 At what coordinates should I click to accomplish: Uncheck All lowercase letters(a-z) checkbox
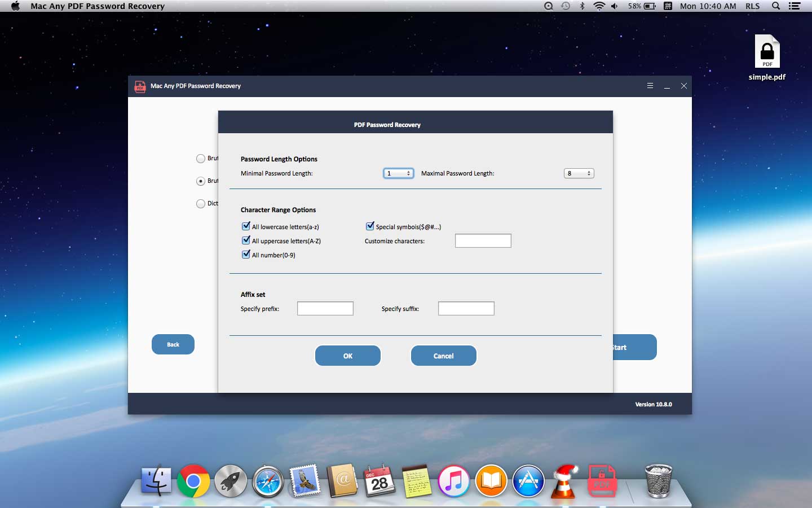246,226
